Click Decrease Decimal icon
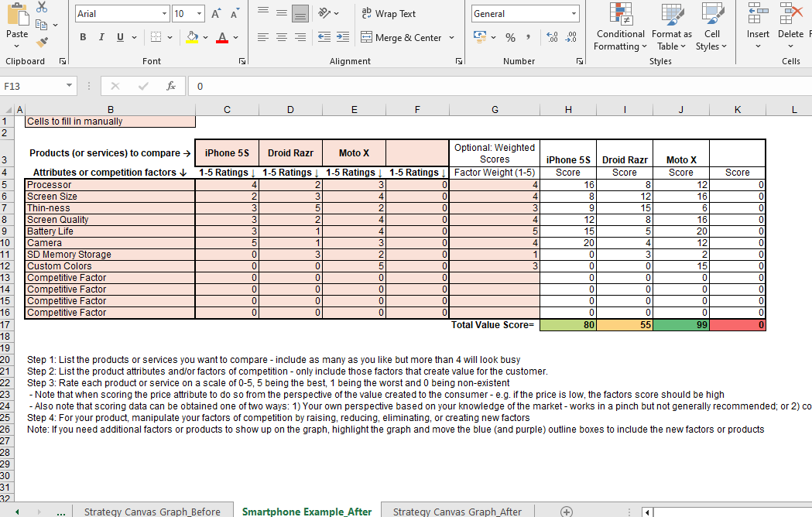812x517 pixels. [570, 37]
